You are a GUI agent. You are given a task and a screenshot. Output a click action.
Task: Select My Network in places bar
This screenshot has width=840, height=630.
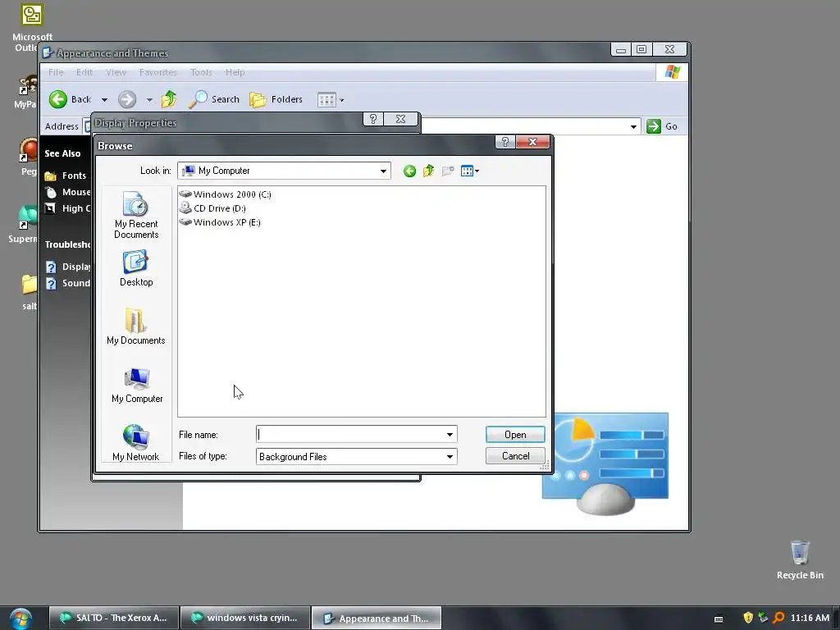pos(135,442)
